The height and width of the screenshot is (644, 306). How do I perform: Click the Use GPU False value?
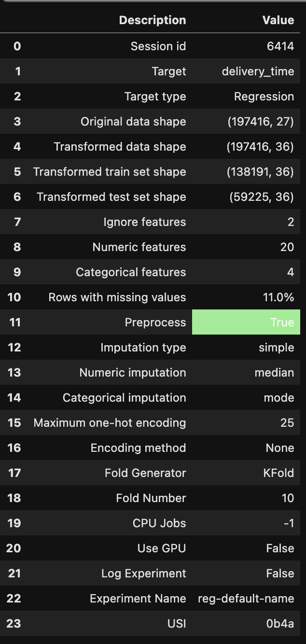click(280, 548)
